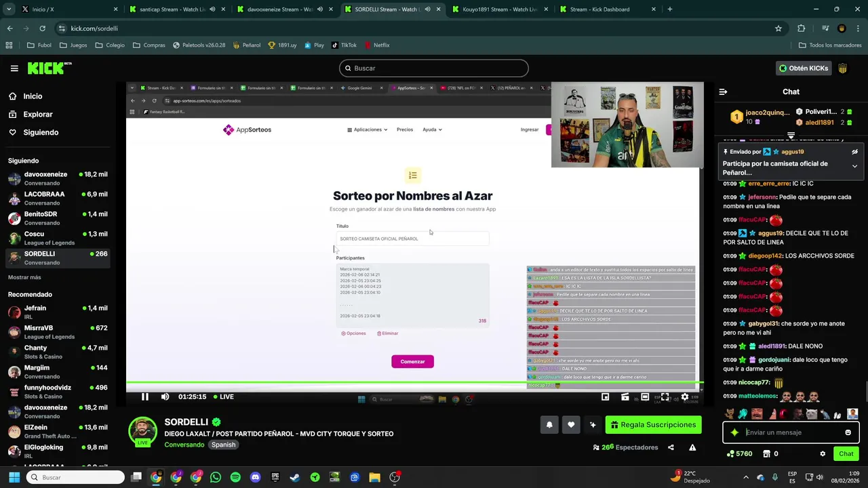Bookmark this page with star icon

point(778,28)
